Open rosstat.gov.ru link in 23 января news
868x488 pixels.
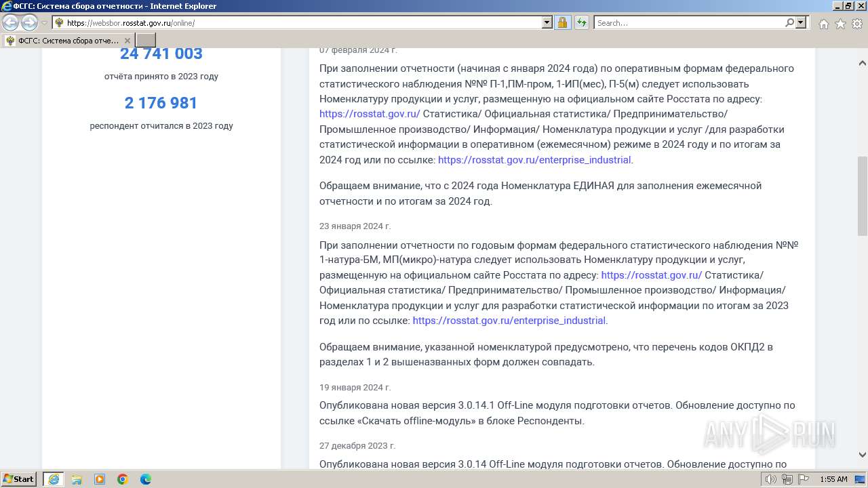pos(651,275)
